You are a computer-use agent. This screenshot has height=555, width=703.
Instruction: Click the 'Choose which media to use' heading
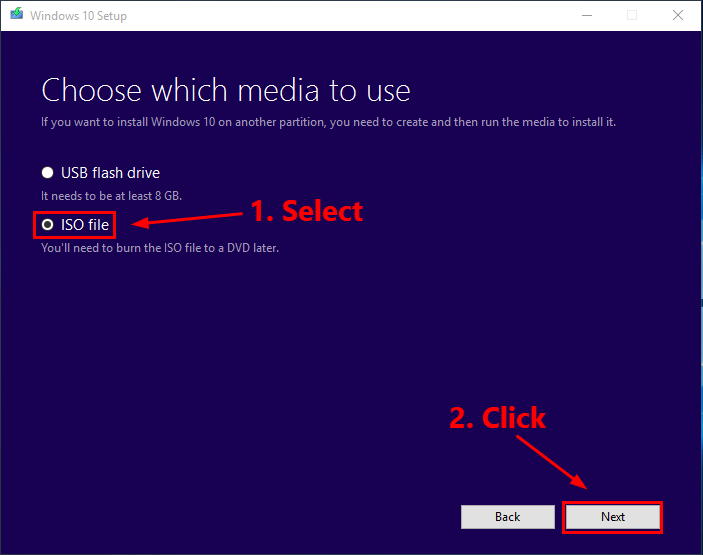(226, 91)
